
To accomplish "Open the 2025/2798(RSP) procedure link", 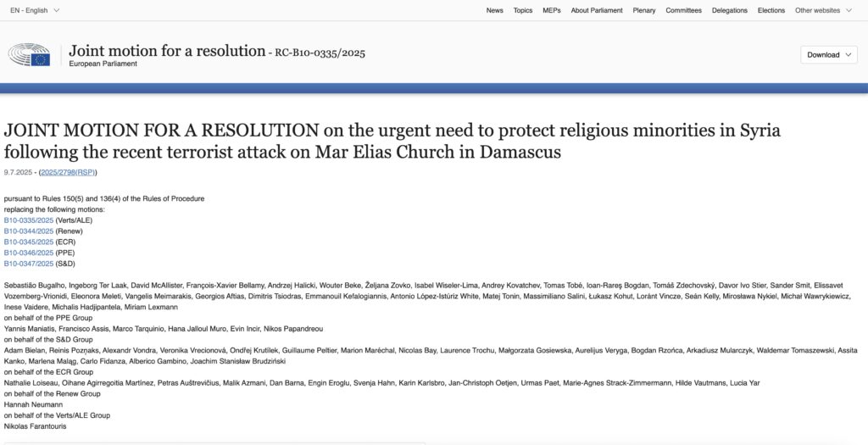I will pos(69,173).
